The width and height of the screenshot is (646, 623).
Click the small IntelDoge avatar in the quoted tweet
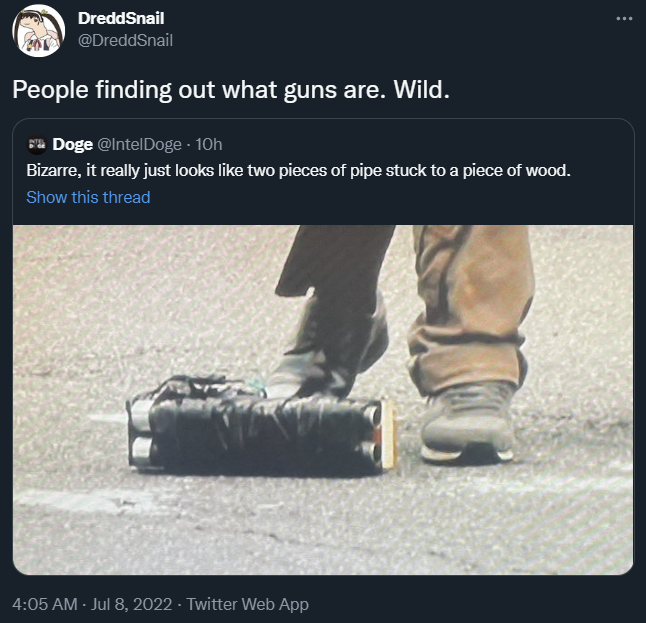(x=37, y=144)
